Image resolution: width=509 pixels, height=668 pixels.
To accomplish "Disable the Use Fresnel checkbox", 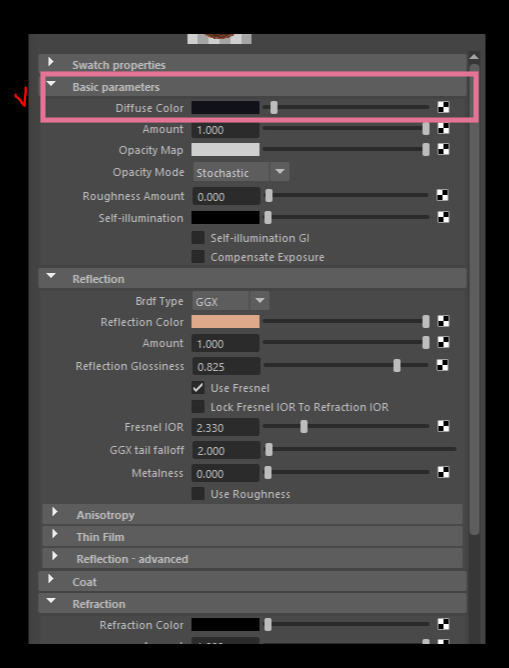I will [x=198, y=388].
